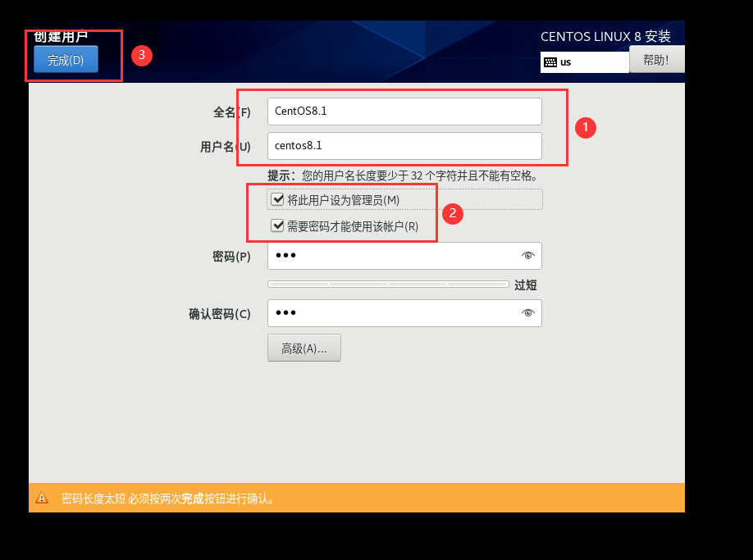
Task: Reveal confirm password via eye icon
Action: [x=527, y=313]
